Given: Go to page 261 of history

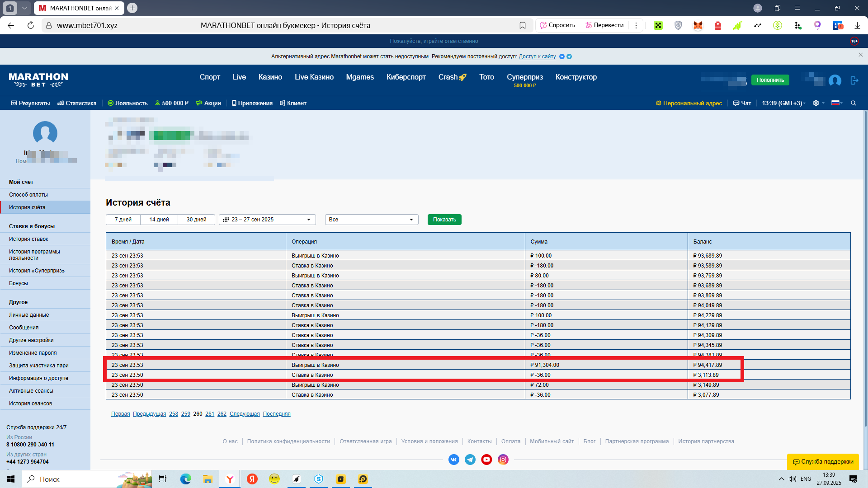Looking at the screenshot, I should point(210,414).
